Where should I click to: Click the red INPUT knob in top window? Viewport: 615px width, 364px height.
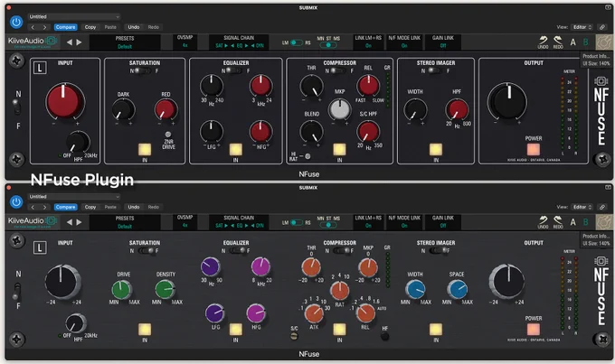coord(64,100)
